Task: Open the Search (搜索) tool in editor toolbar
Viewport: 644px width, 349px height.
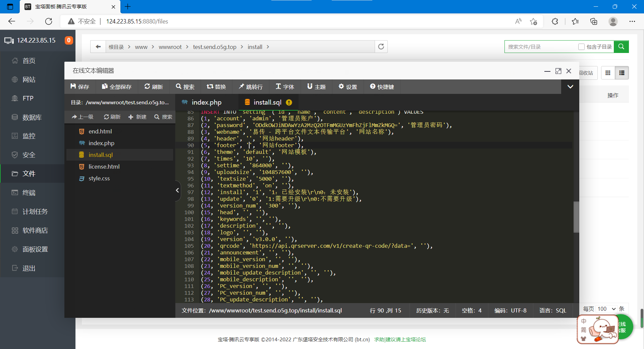Action: pyautogui.click(x=185, y=87)
